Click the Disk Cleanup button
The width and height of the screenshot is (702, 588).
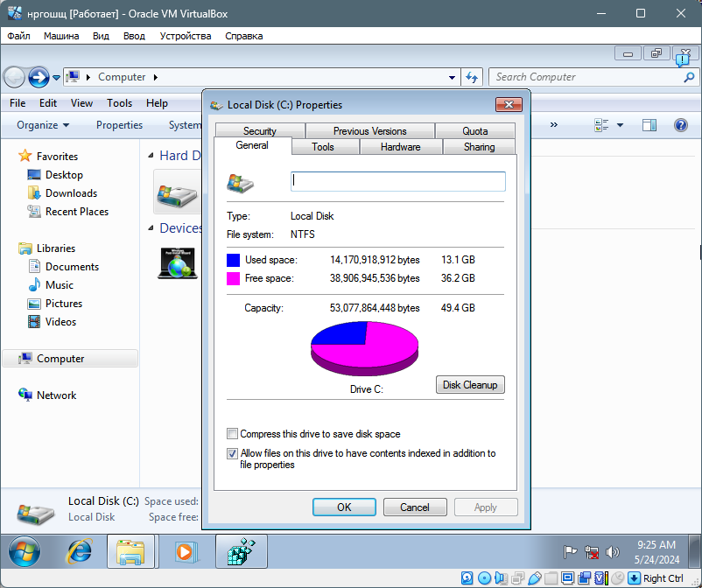click(x=470, y=385)
